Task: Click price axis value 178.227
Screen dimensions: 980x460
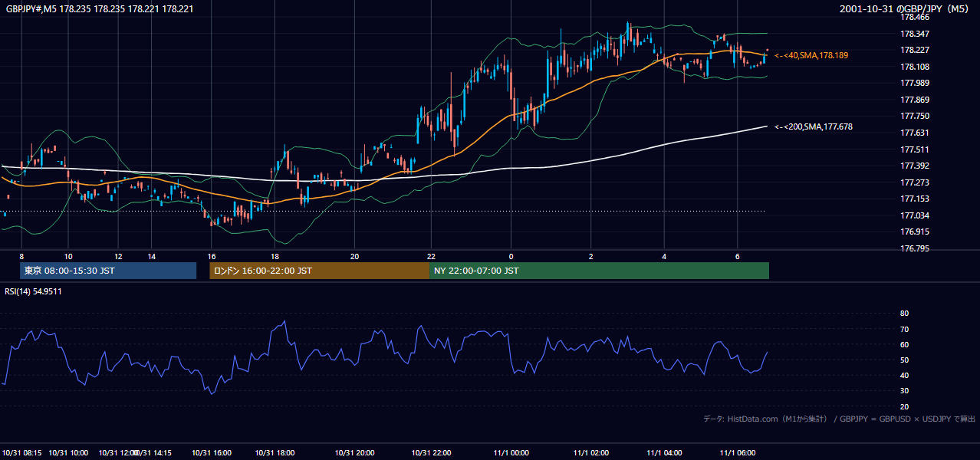Action: point(915,50)
